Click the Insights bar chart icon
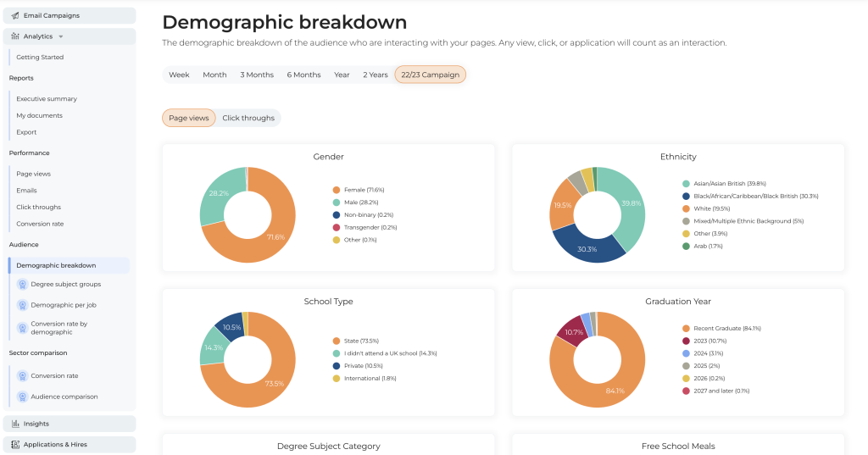This screenshot has height=455, width=868. click(x=15, y=424)
